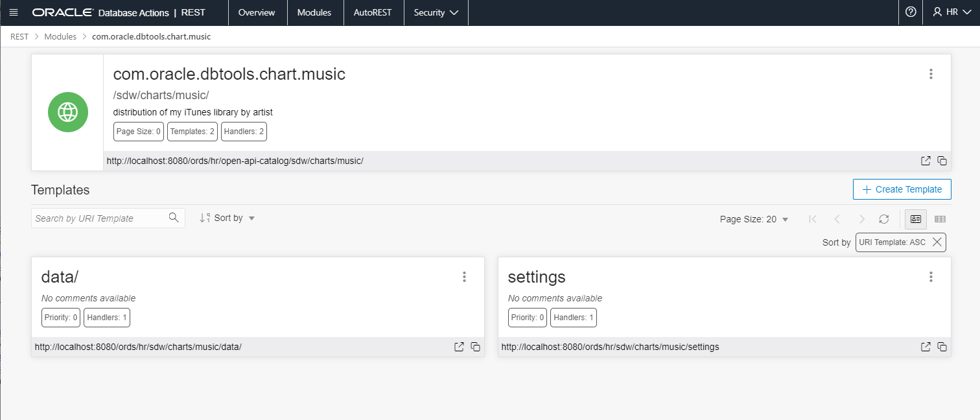Image resolution: width=980 pixels, height=420 pixels.
Task: Click Priority: 0 badge on data/ card
Action: (61, 318)
